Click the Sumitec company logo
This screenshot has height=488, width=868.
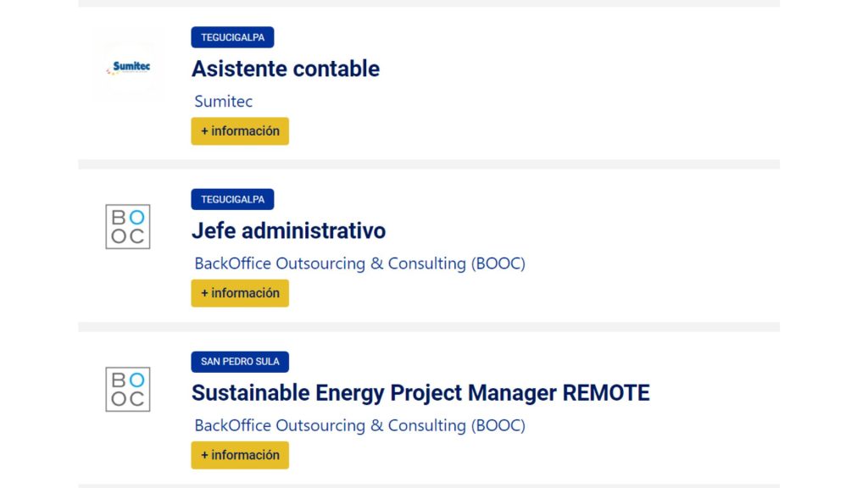pyautogui.click(x=128, y=67)
